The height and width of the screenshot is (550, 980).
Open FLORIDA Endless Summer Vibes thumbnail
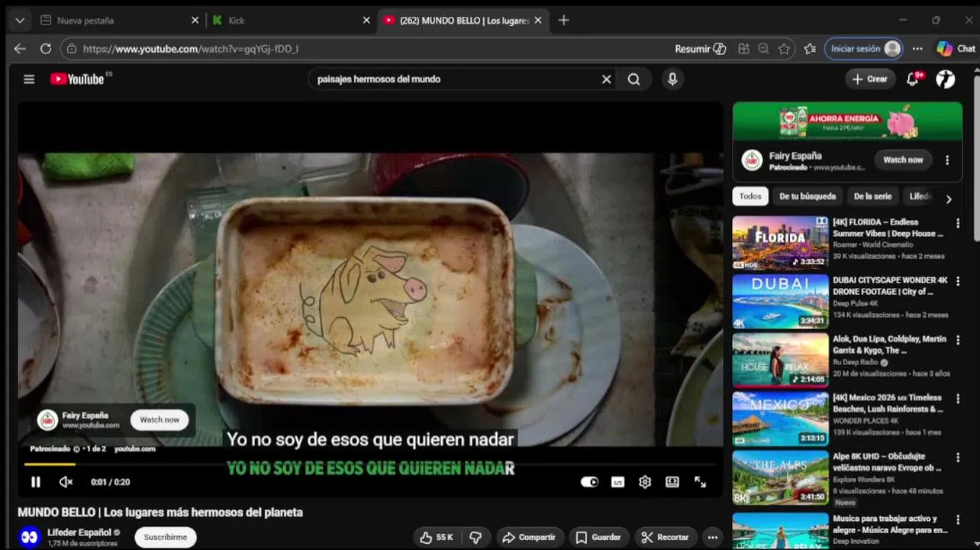pos(780,242)
